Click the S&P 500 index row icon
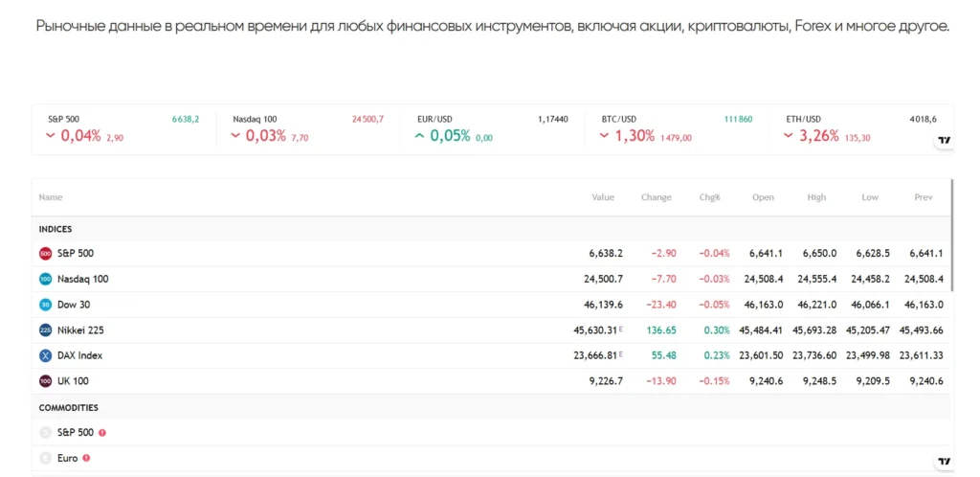Viewport: 980px width, 477px height. click(x=45, y=253)
